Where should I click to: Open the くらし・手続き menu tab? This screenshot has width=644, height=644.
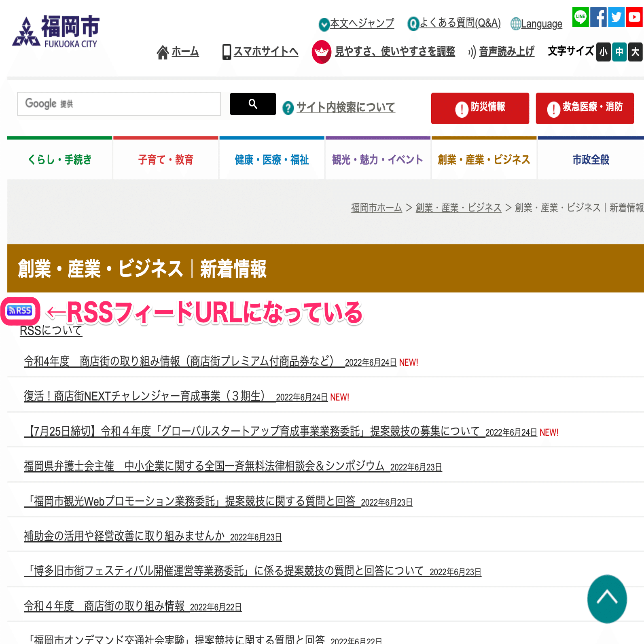[60, 158]
